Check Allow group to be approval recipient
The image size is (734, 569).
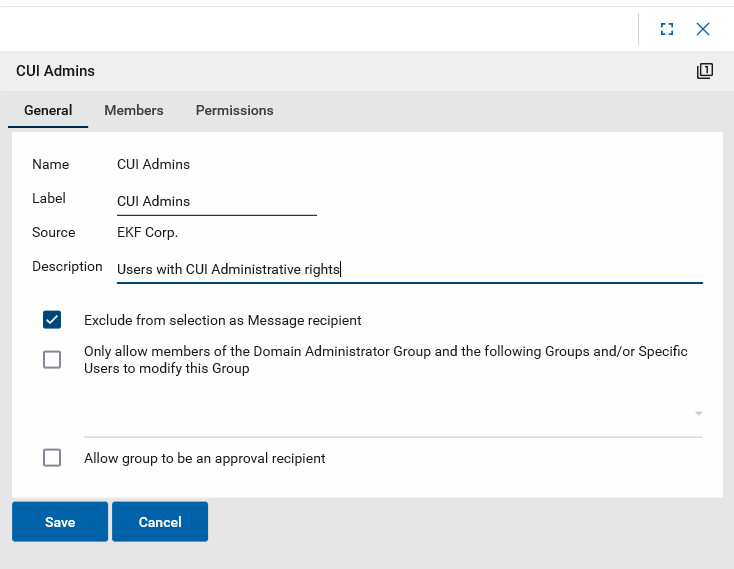(52, 458)
